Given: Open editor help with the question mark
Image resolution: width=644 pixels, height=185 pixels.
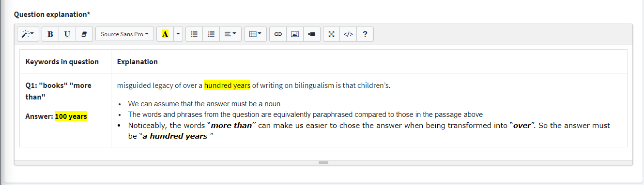Looking at the screenshot, I should [365, 34].
